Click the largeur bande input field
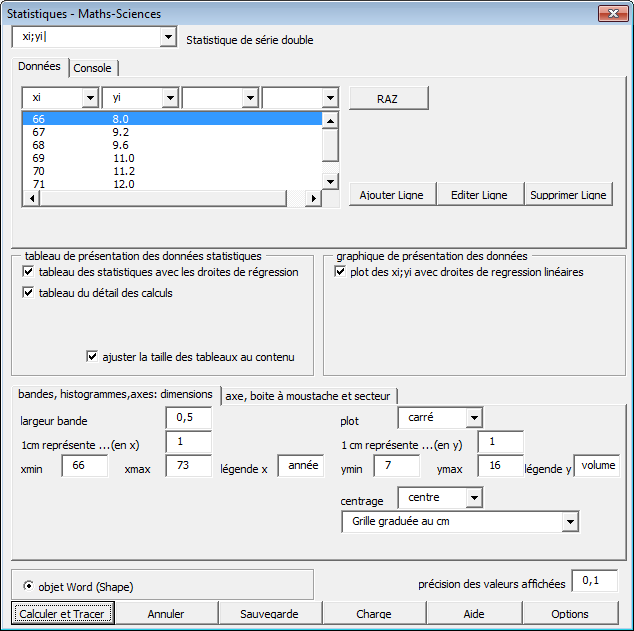Image resolution: width=634 pixels, height=631 pixels. tap(188, 418)
